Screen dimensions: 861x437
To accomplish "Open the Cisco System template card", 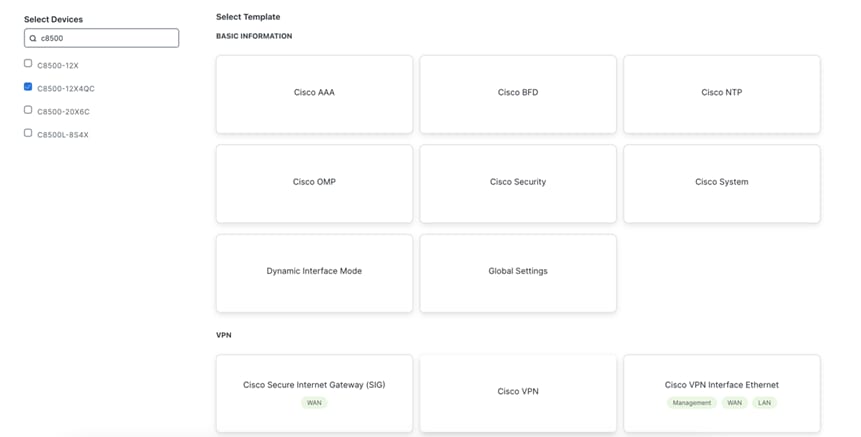I will pyautogui.click(x=722, y=183).
